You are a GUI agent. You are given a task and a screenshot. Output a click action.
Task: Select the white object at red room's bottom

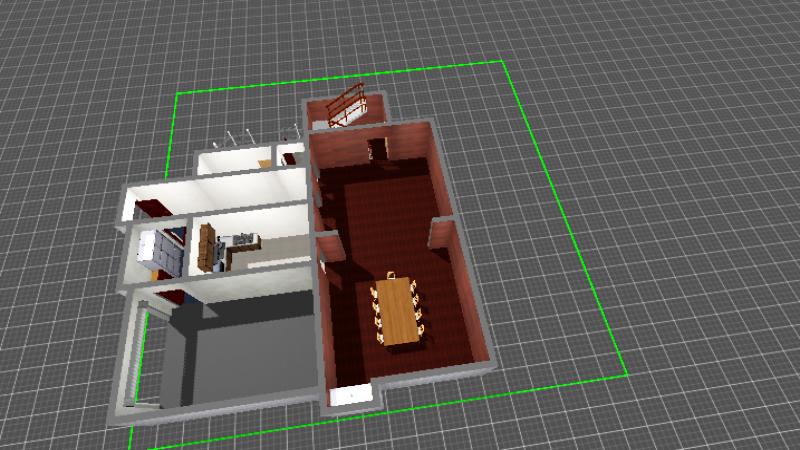[349, 395]
